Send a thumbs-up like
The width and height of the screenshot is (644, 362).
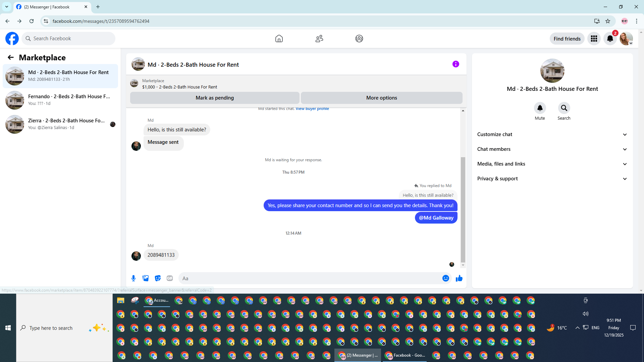click(459, 278)
